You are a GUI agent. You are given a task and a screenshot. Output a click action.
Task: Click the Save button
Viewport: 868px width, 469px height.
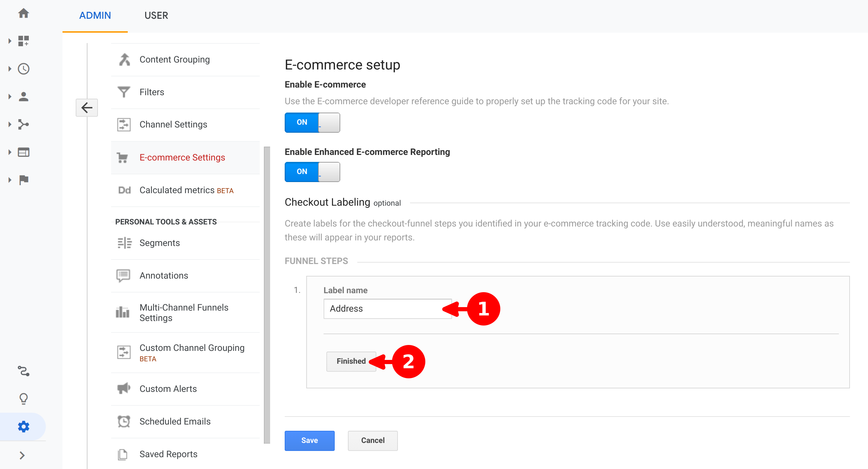309,441
